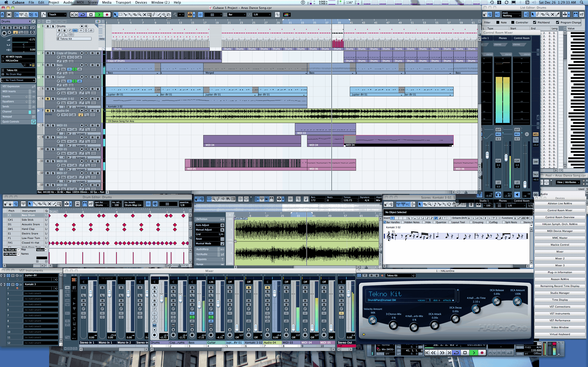The width and height of the screenshot is (588, 367).
Task: Select the Devices menu item
Action: pyautogui.click(x=141, y=3)
